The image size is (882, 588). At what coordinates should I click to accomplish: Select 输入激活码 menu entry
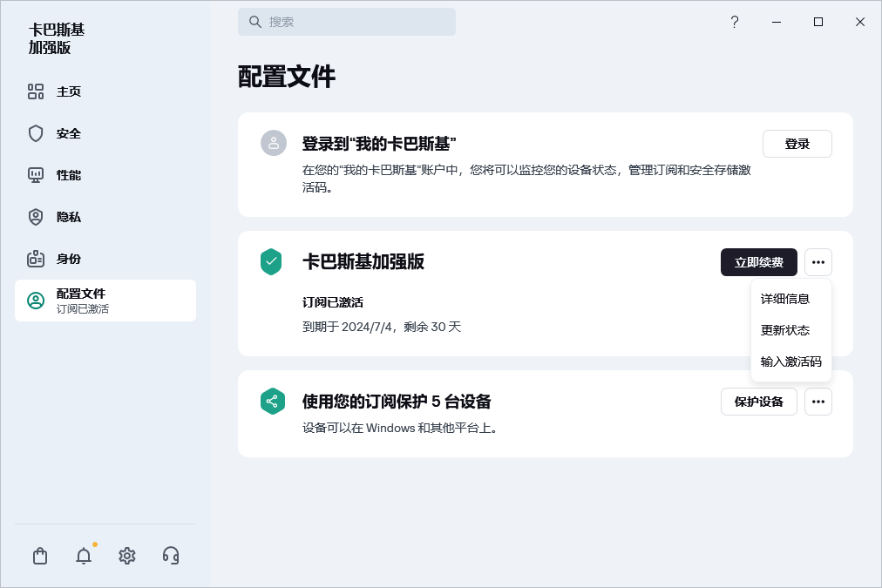pos(790,362)
